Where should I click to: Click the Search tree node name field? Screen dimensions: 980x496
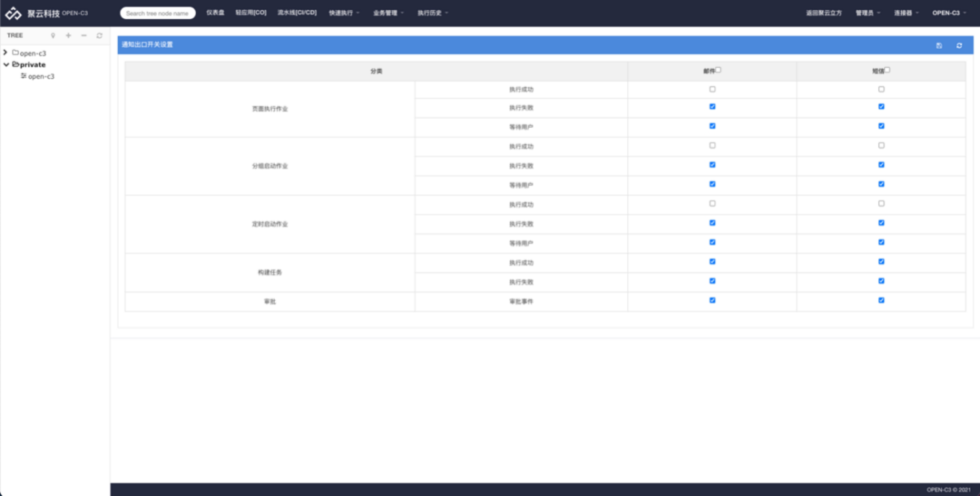click(157, 13)
